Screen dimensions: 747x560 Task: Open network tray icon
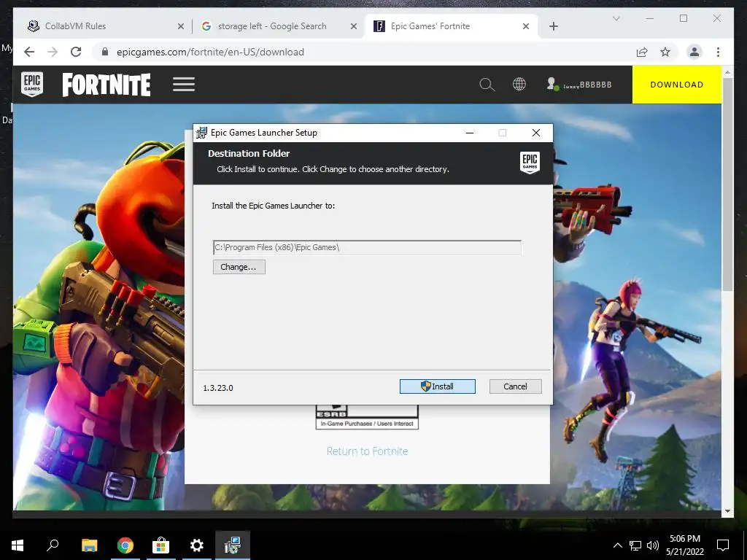[x=635, y=545]
